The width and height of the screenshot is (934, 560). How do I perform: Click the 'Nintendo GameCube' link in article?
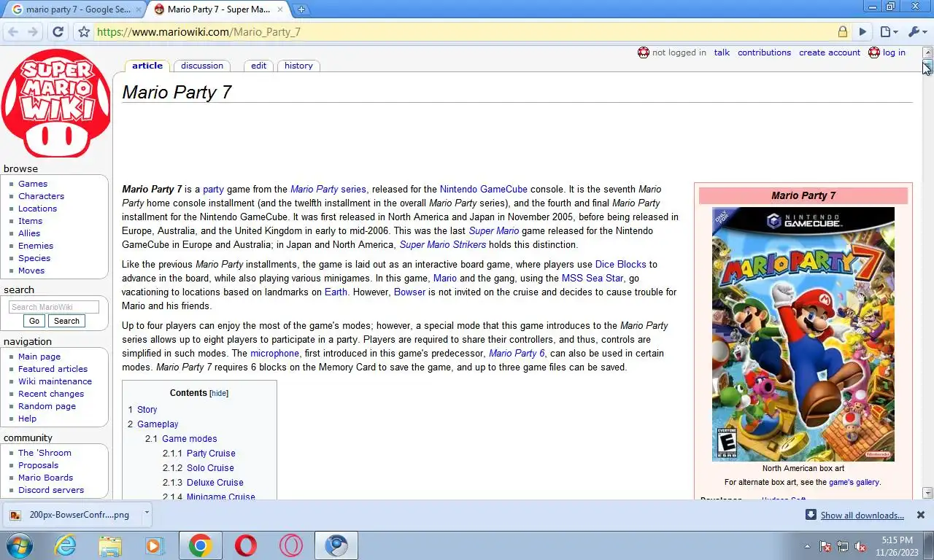[x=483, y=190]
